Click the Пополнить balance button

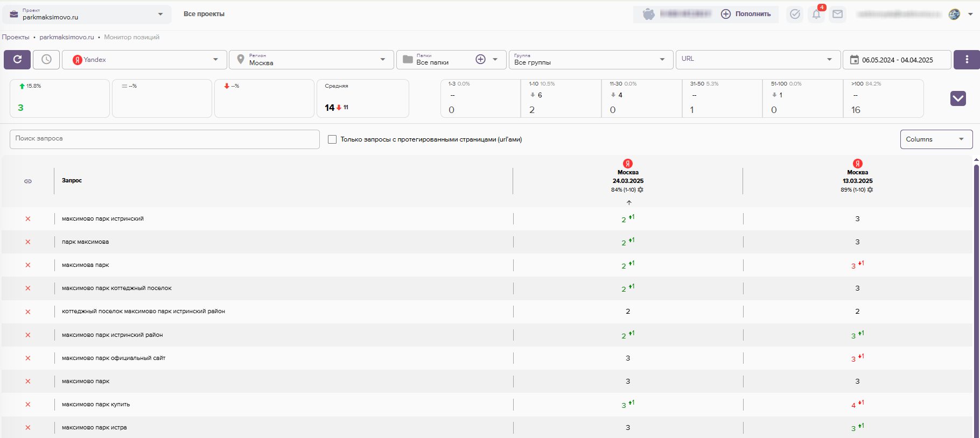[x=746, y=14]
